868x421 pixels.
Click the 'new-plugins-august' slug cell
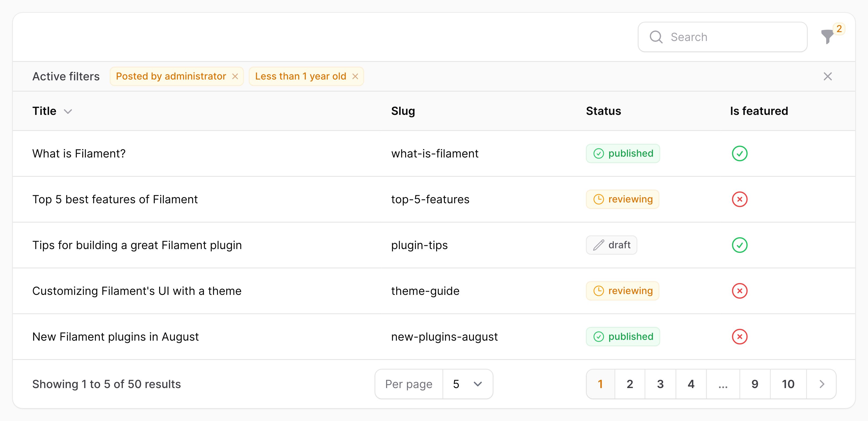(444, 337)
